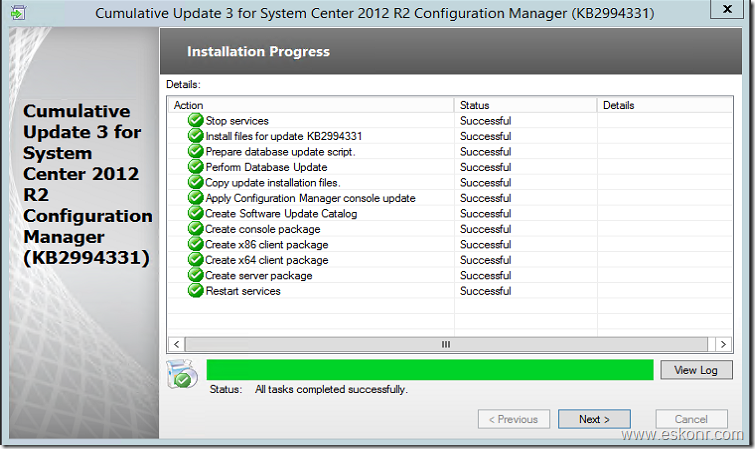Click the green installation progress bar

(430, 370)
